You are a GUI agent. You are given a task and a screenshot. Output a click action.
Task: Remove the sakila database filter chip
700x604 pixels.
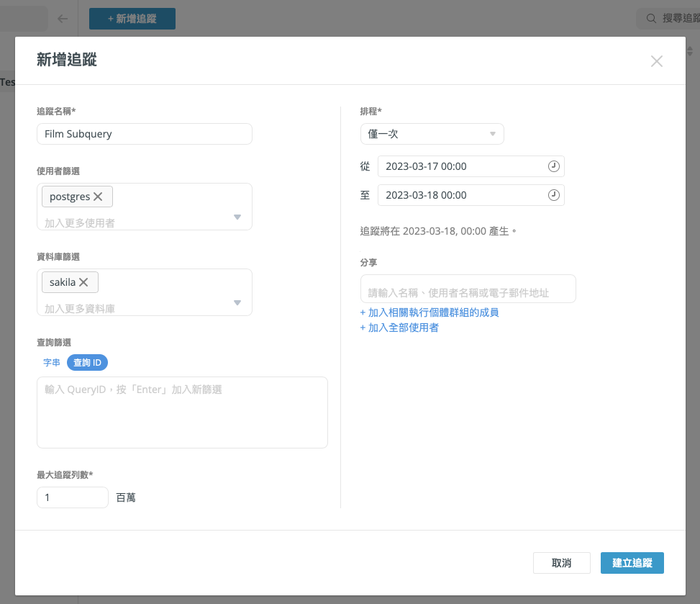point(84,281)
